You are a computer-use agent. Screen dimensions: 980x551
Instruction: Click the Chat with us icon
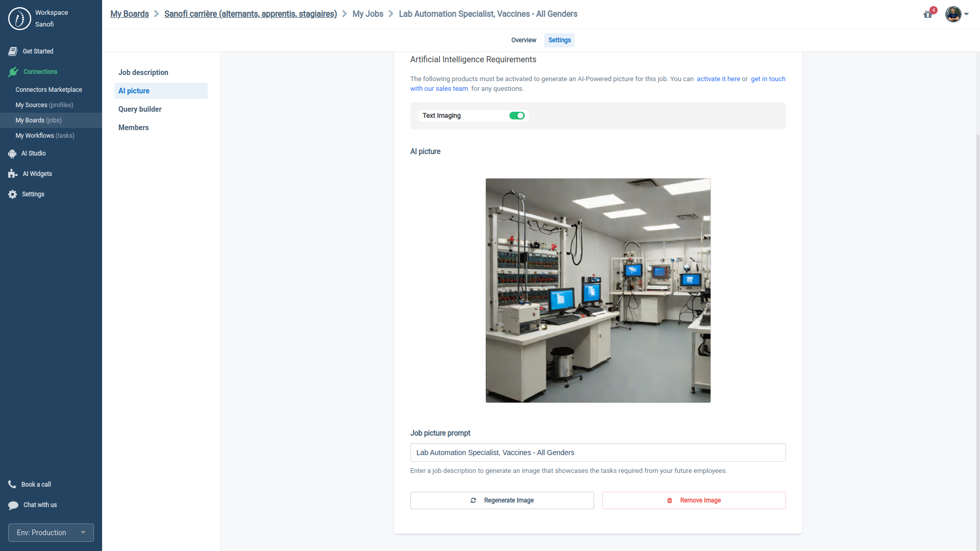click(x=13, y=505)
